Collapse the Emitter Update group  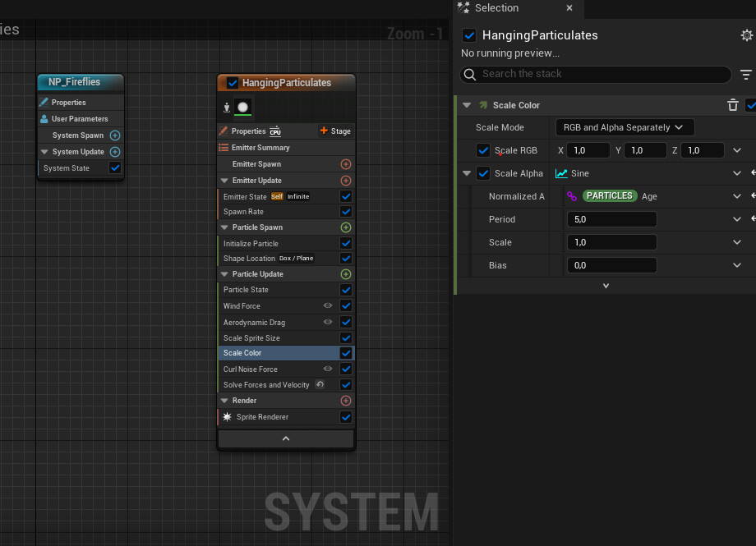pos(224,181)
